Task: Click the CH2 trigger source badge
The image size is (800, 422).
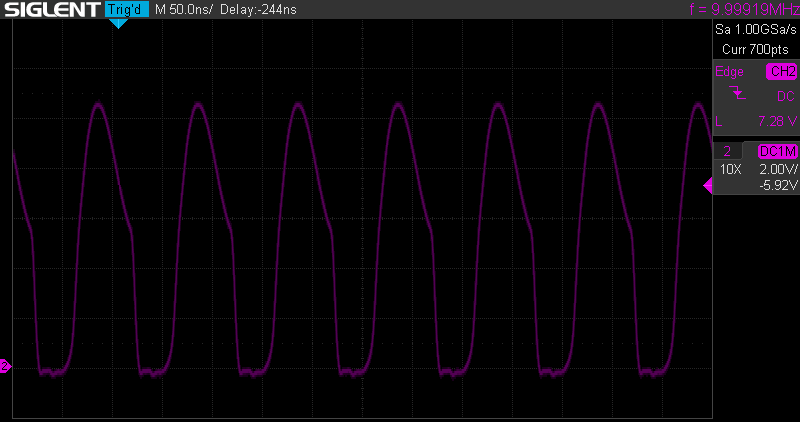Action: tap(782, 71)
